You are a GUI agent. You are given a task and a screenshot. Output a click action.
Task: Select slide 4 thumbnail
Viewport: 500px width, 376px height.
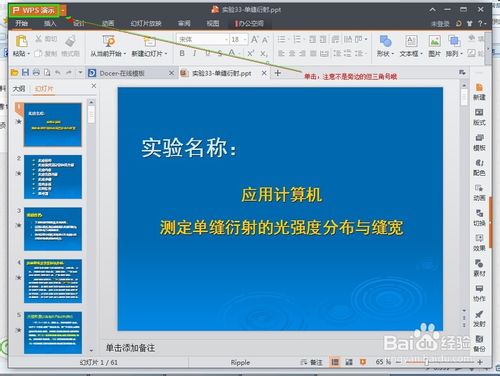53,281
